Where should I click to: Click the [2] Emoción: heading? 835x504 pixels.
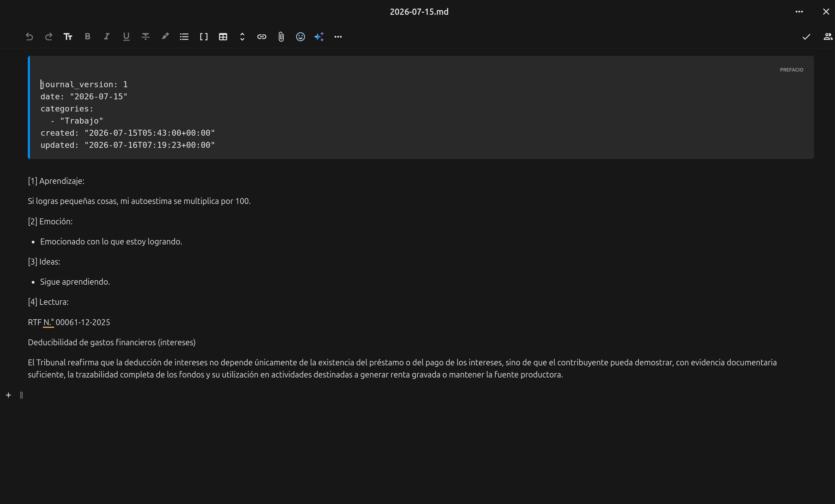pyautogui.click(x=50, y=221)
